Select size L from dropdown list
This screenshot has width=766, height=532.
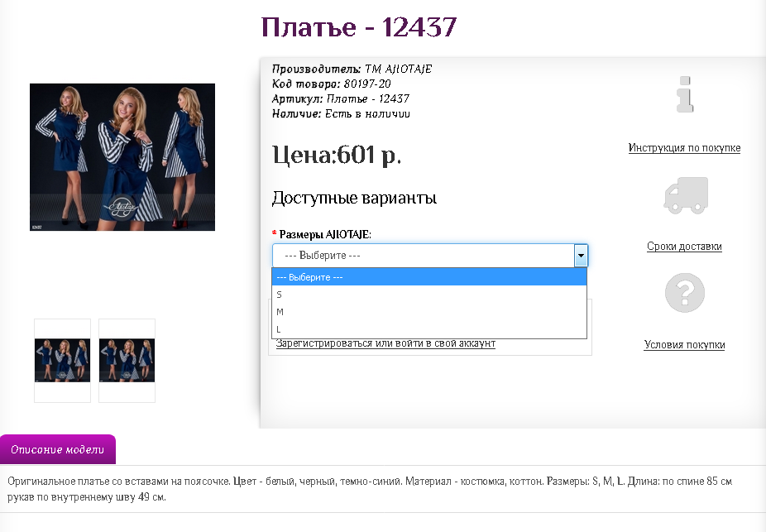pyautogui.click(x=429, y=329)
